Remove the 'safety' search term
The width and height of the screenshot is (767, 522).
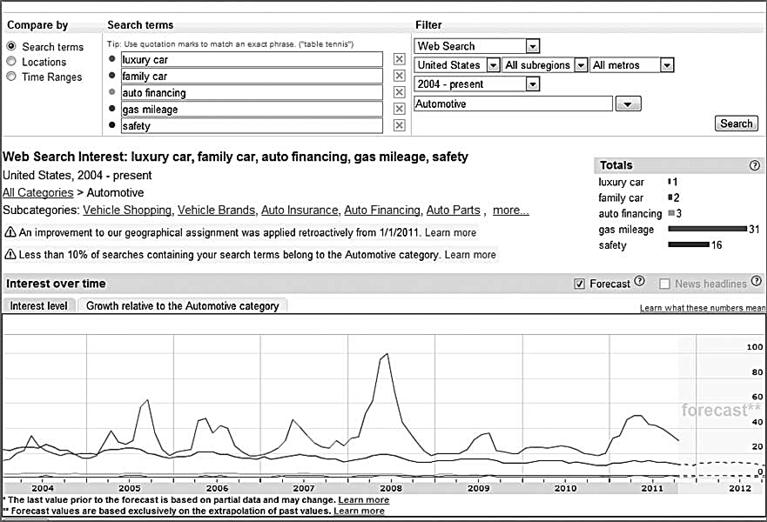[399, 126]
